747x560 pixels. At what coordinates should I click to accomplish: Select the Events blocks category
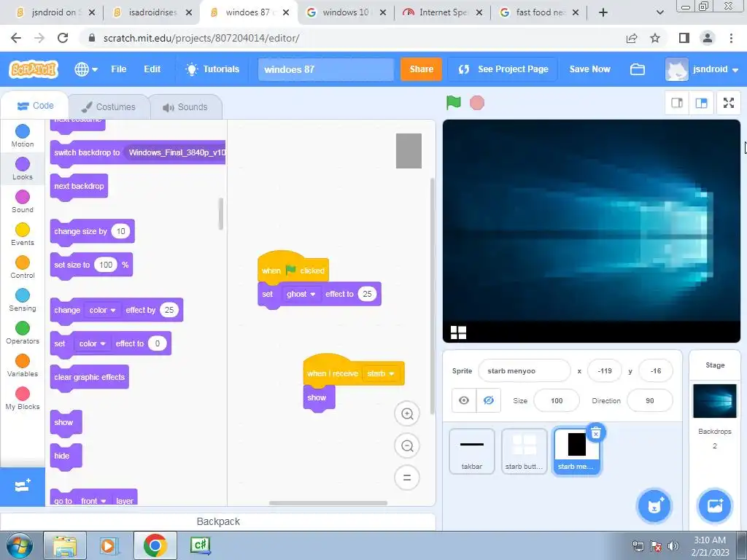pos(23,234)
